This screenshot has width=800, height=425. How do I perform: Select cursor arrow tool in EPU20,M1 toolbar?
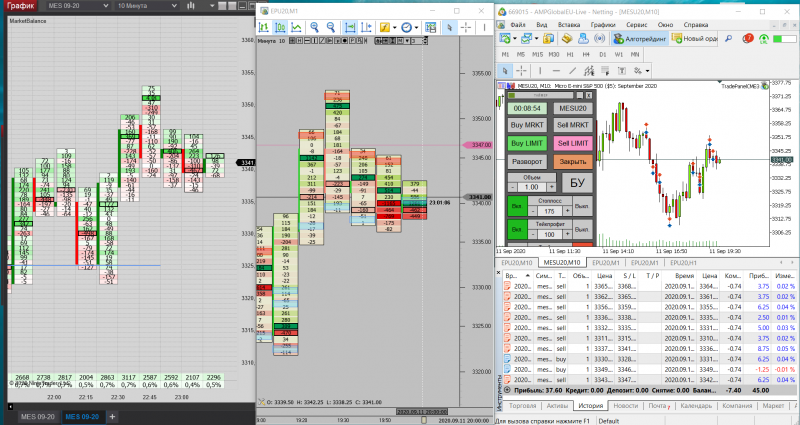coord(449,28)
